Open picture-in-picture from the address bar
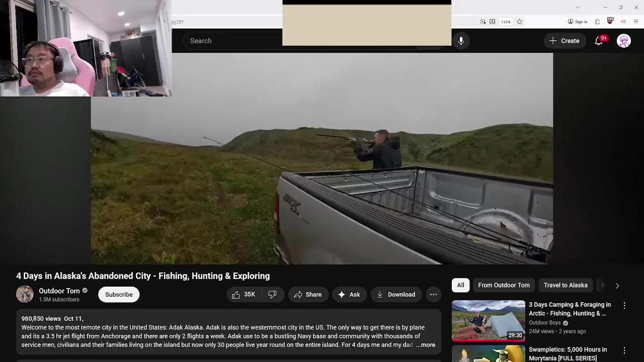644x362 pixels. click(x=483, y=22)
